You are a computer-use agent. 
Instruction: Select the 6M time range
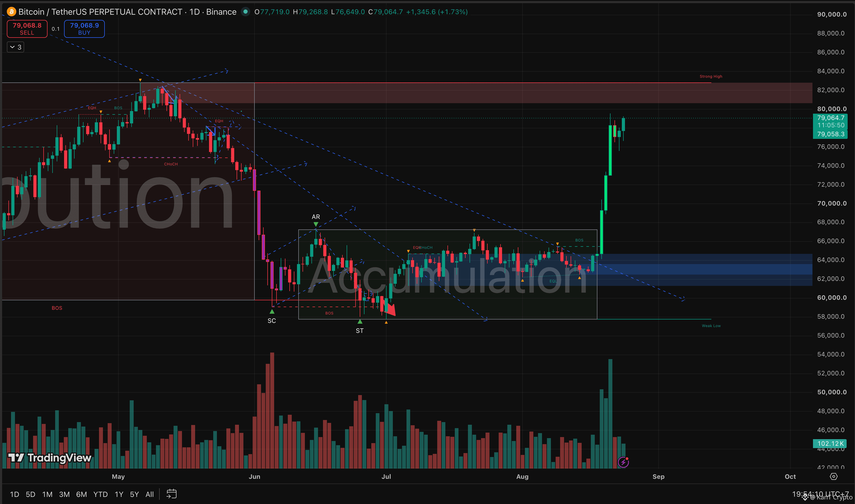[81, 494]
